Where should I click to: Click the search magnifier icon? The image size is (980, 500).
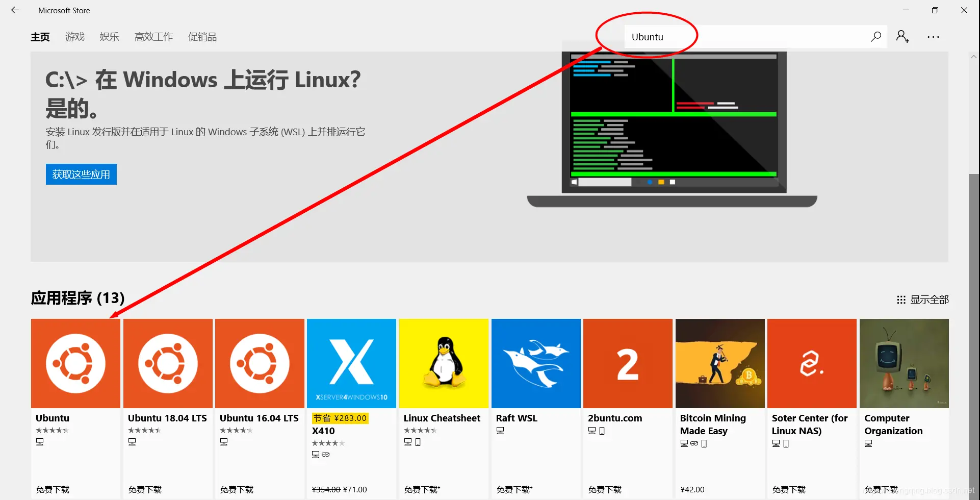point(875,37)
